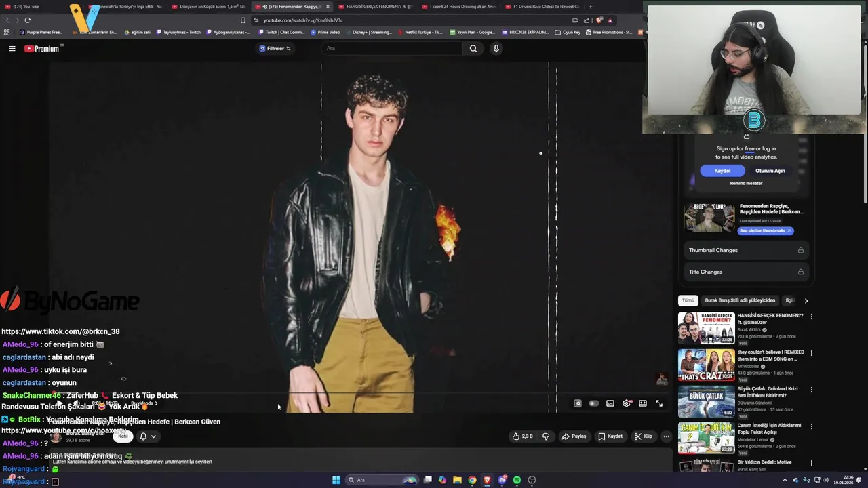868x488 pixels.
Task: Open Discord from taskbar
Action: 502,480
